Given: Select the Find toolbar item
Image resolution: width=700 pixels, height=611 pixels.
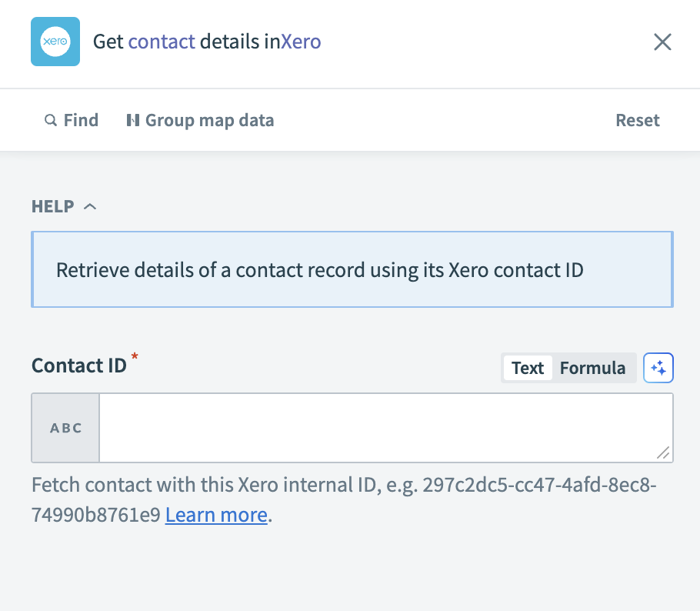Looking at the screenshot, I should click(79, 120).
